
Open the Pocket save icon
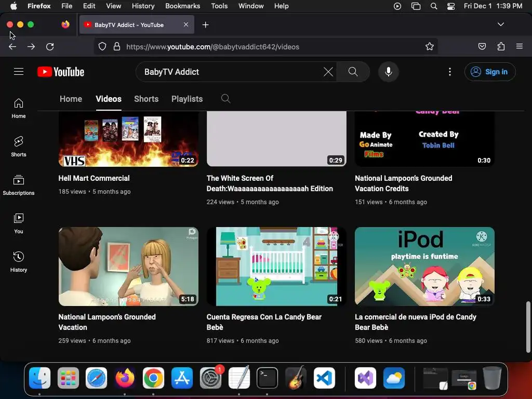pos(482,46)
